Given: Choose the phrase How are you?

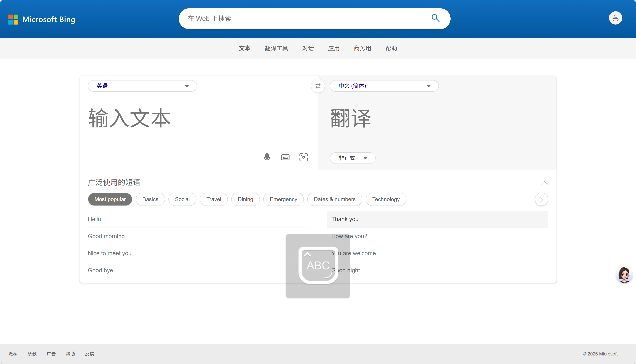Looking at the screenshot, I should click(437, 236).
